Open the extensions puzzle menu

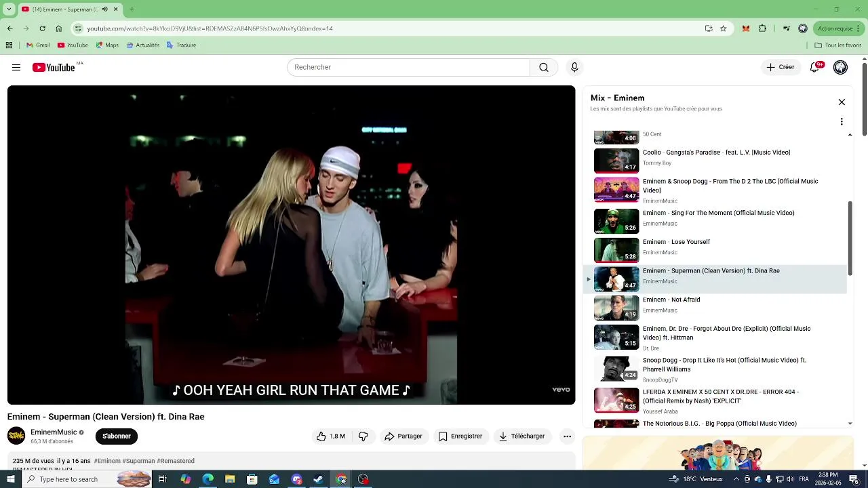click(762, 28)
